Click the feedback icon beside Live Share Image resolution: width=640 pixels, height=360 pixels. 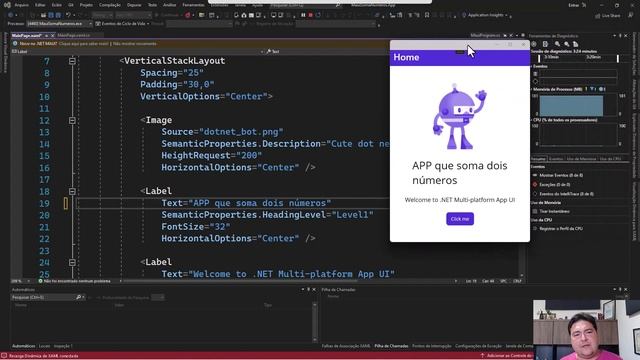(x=631, y=16)
